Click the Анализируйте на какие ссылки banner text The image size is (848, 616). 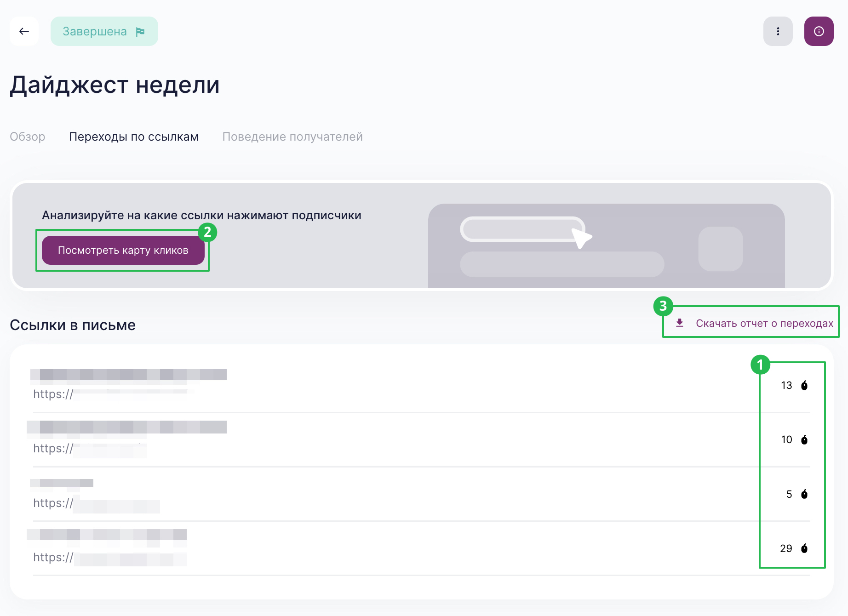pyautogui.click(x=201, y=215)
